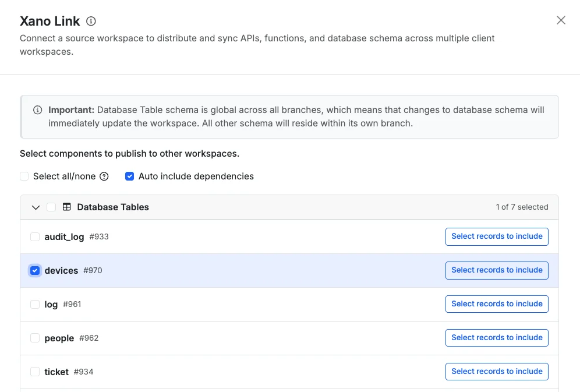The height and width of the screenshot is (392, 580).
Task: Select records to include for log
Action: 497,304
